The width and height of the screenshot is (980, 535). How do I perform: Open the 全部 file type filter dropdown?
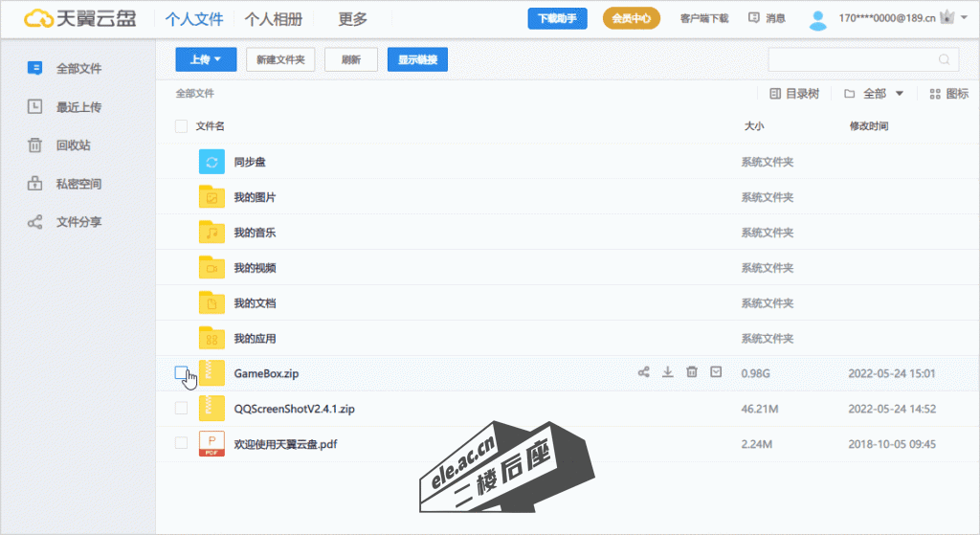(x=874, y=94)
